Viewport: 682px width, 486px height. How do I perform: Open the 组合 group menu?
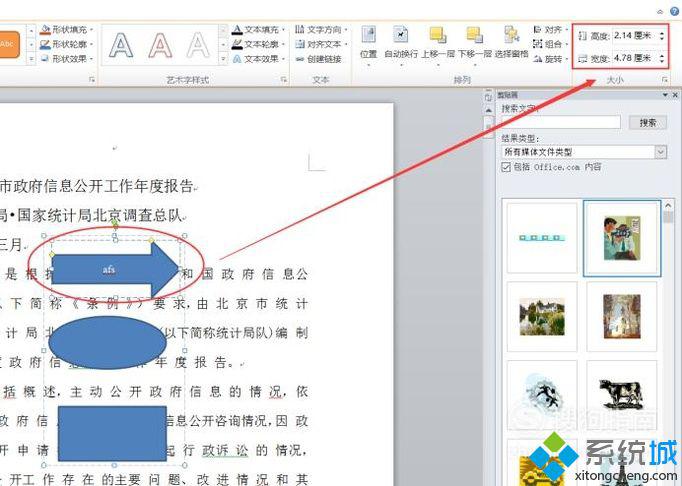[550, 44]
